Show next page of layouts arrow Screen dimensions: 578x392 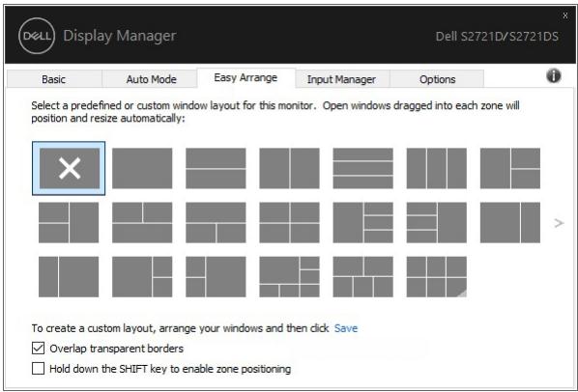click(x=559, y=223)
